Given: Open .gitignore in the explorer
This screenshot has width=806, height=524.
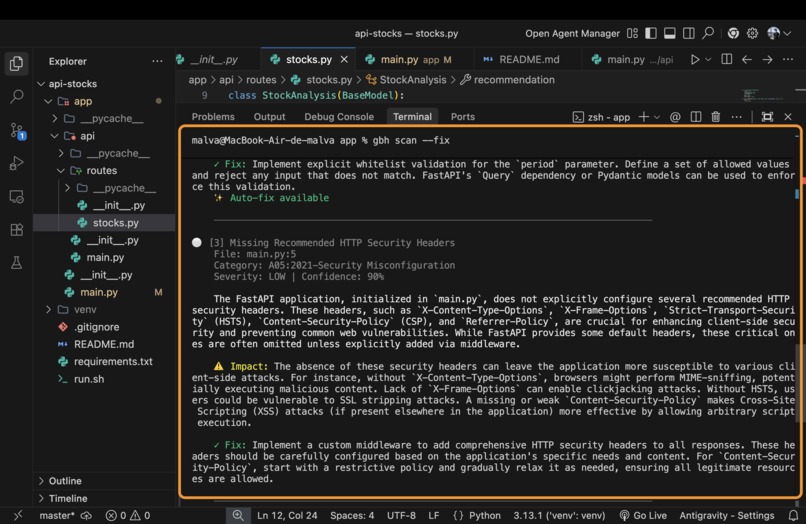Looking at the screenshot, I should [104, 327].
